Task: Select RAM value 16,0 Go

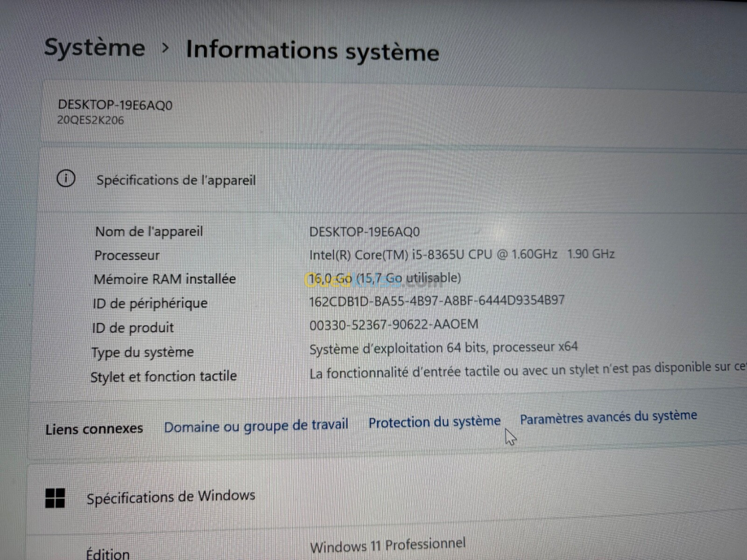Action: pos(385,278)
